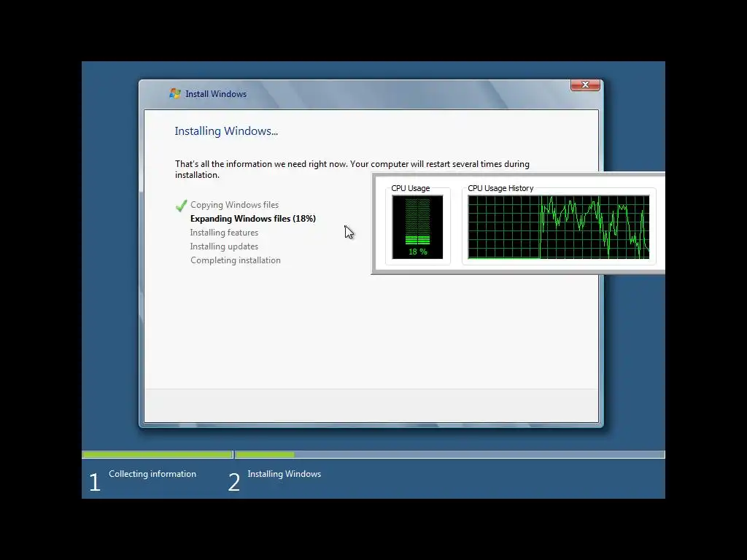Click the 'Completing installation' step
This screenshot has width=747, height=560.
[236, 260]
